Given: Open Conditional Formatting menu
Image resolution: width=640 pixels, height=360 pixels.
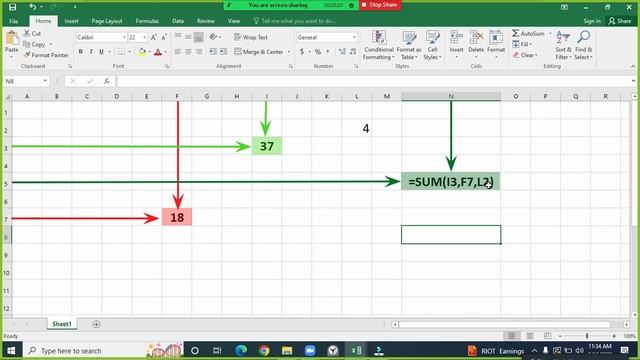Looking at the screenshot, I should tap(379, 45).
